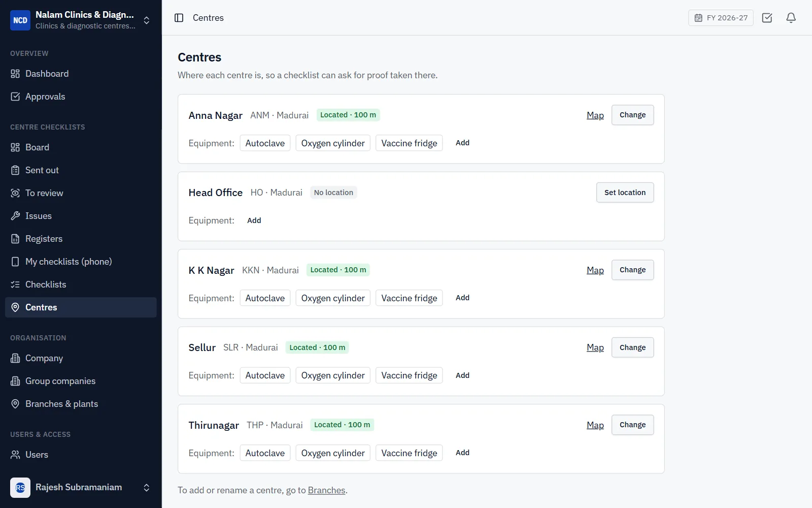Change Thirunagar location
812x508 pixels.
click(632, 425)
